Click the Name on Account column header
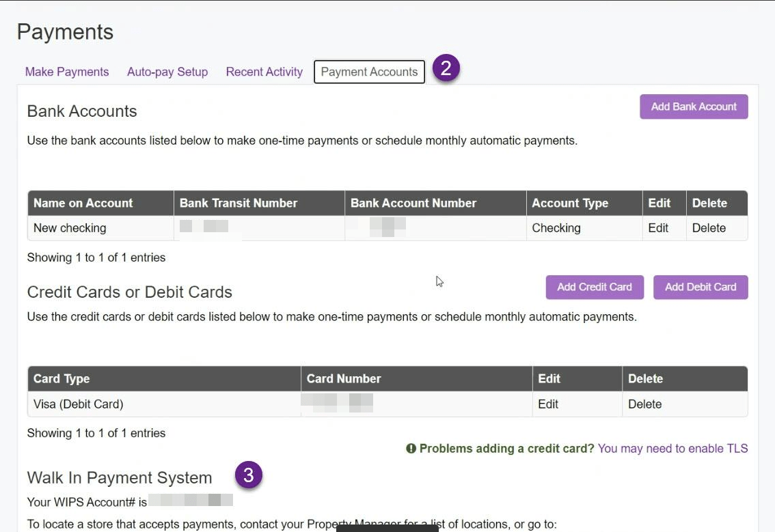 (82, 203)
